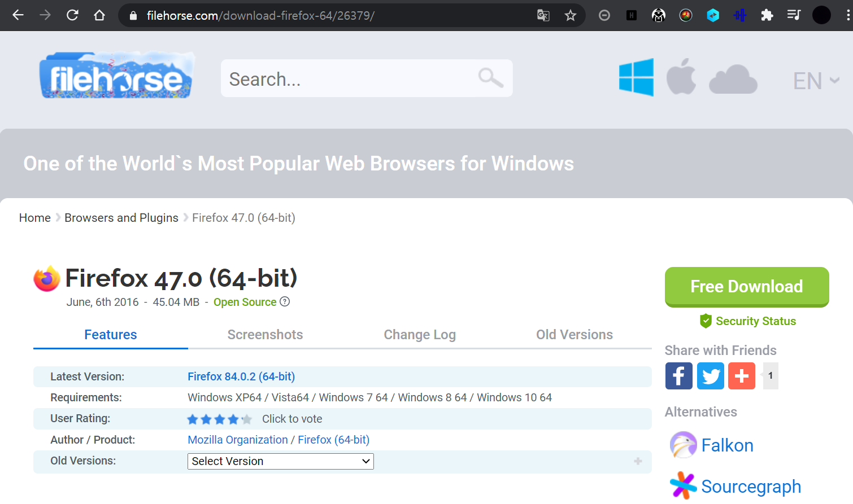Screen dimensions: 853x504
Task: Open Browsers and Plugins breadcrumb
Action: 121,218
